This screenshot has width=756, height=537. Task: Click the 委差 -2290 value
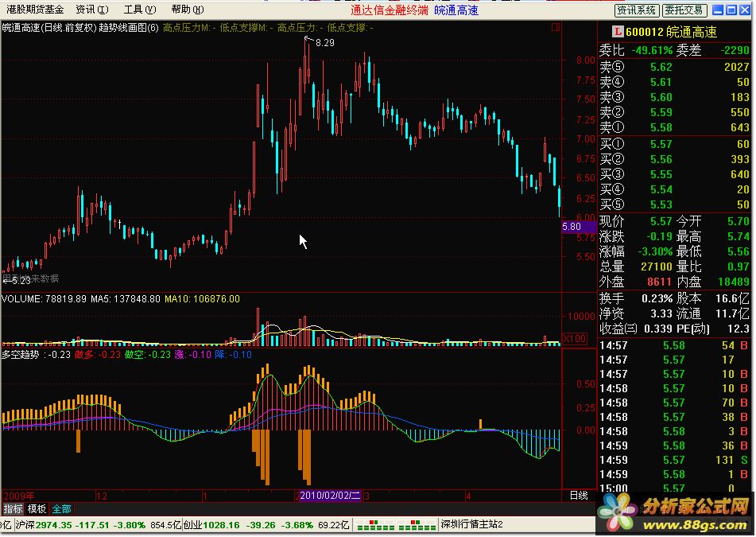click(x=735, y=50)
